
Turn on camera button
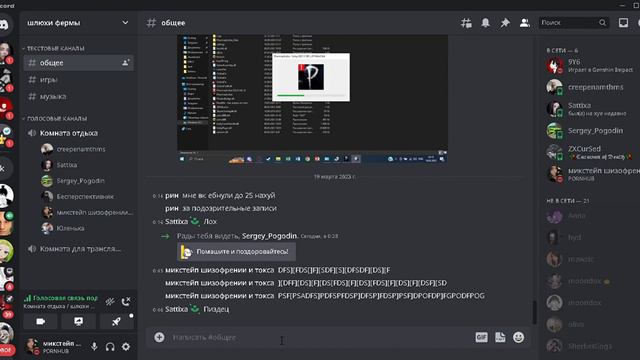[x=40, y=321]
